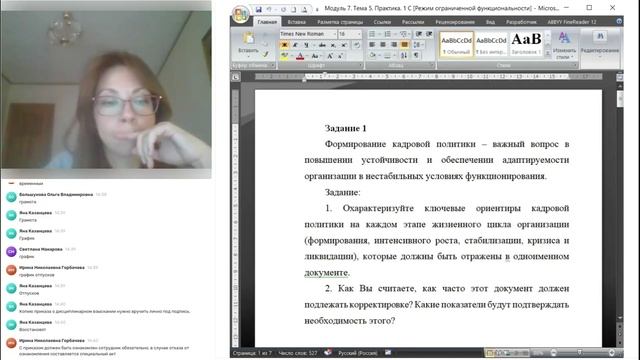Apply the yellow text highlight color

pyautogui.click(x=284, y=56)
